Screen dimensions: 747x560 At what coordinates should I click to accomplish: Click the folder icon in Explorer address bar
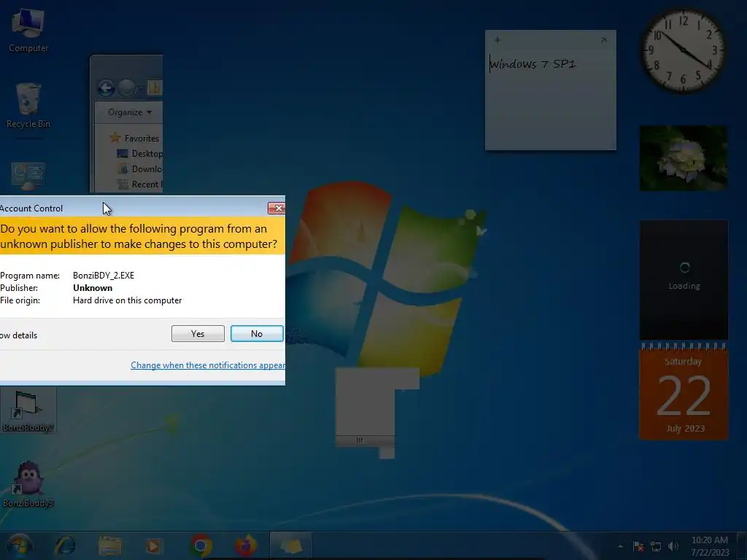click(x=155, y=87)
